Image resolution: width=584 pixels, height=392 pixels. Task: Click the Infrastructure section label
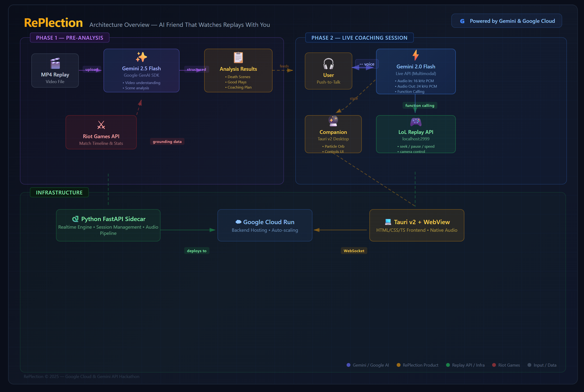[59, 193]
